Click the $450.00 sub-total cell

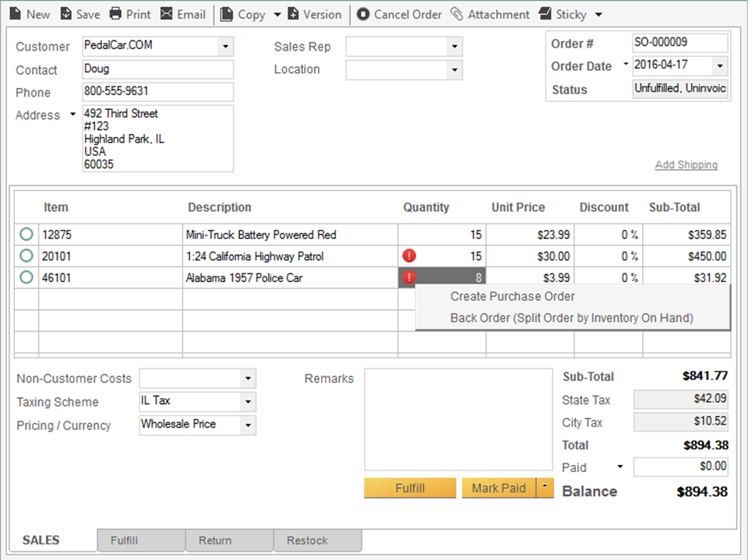(686, 256)
